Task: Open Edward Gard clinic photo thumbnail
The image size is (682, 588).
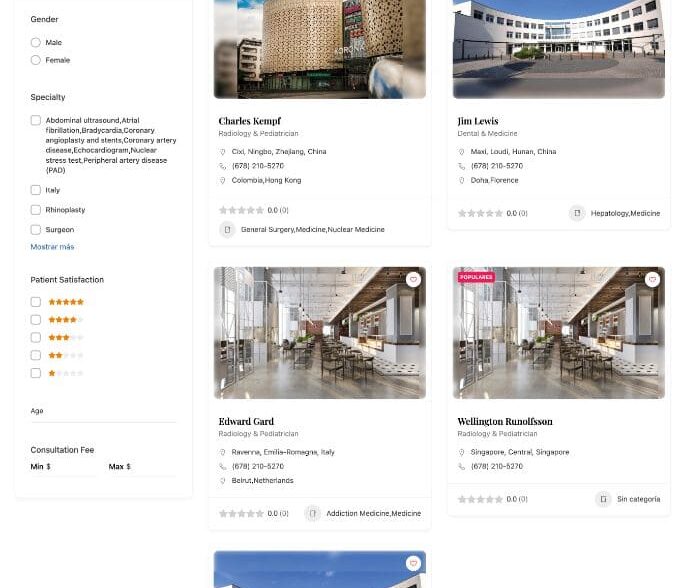Action: point(320,333)
